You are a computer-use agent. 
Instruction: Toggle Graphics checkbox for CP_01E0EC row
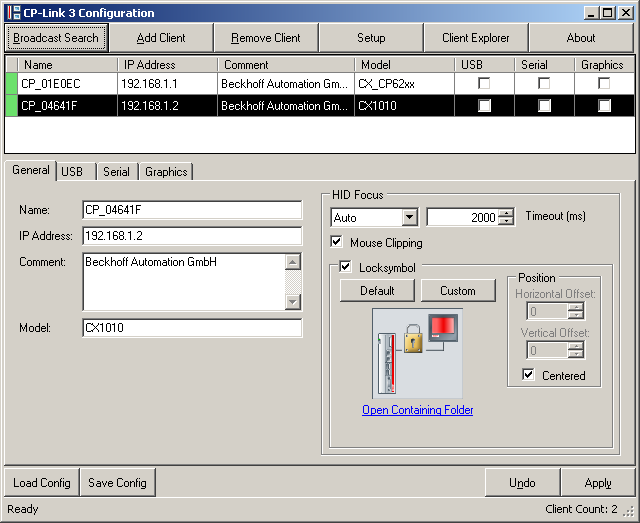[604, 83]
